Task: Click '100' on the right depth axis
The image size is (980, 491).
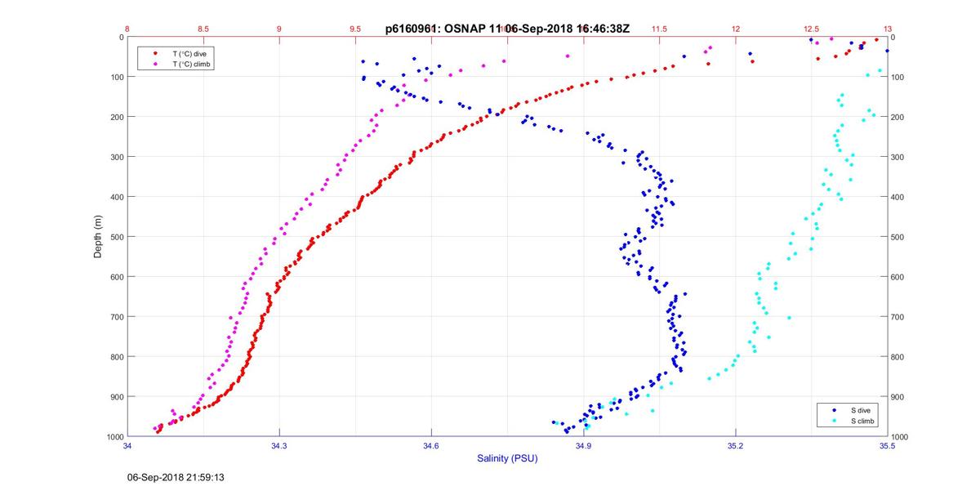Action: (x=898, y=77)
